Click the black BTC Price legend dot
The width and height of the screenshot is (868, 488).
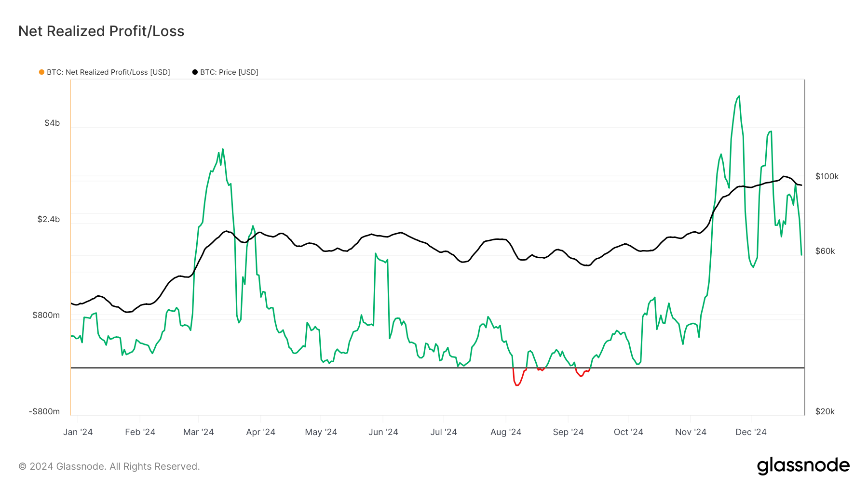pyautogui.click(x=195, y=72)
